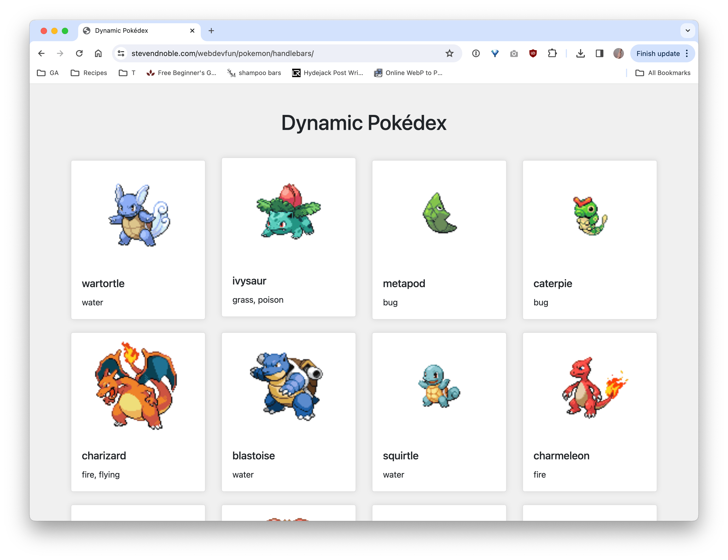Reload the Dynamic Pokédex page
Screen dimensions: 728x560
(79, 53)
